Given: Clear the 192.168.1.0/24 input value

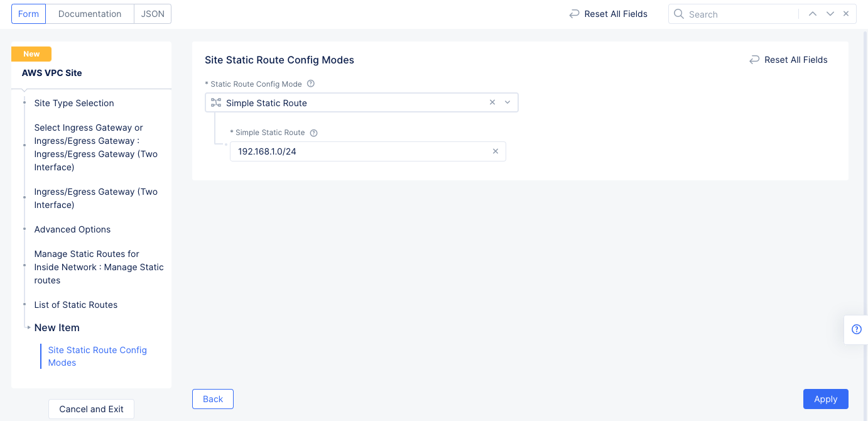Looking at the screenshot, I should click(496, 151).
